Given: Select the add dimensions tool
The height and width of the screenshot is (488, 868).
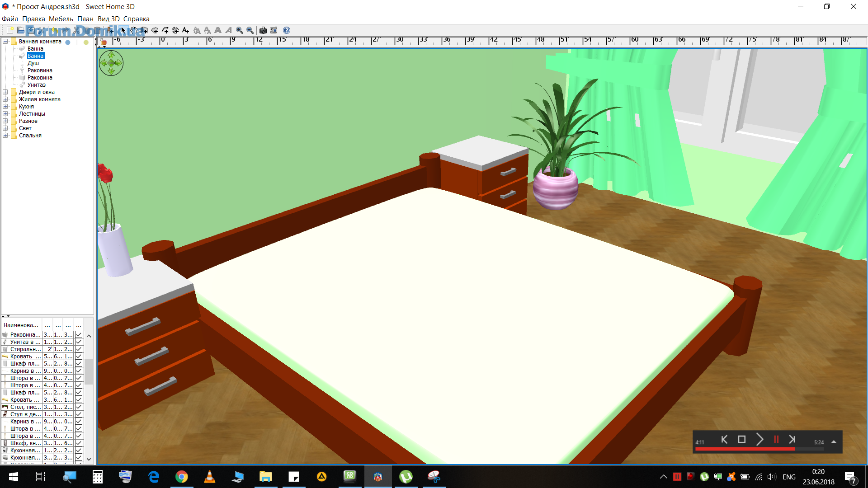Looking at the screenshot, I should coord(175,30).
